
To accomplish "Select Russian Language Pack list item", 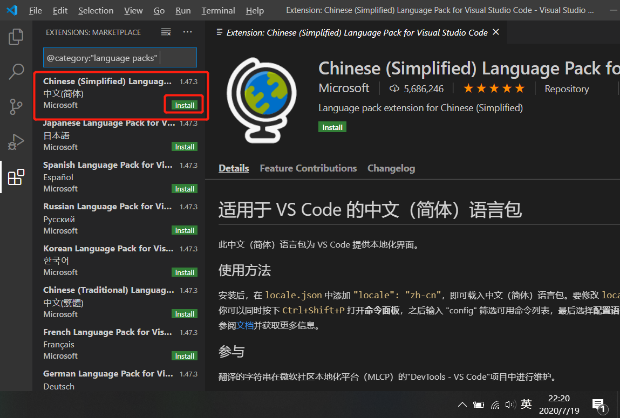I will [x=120, y=219].
